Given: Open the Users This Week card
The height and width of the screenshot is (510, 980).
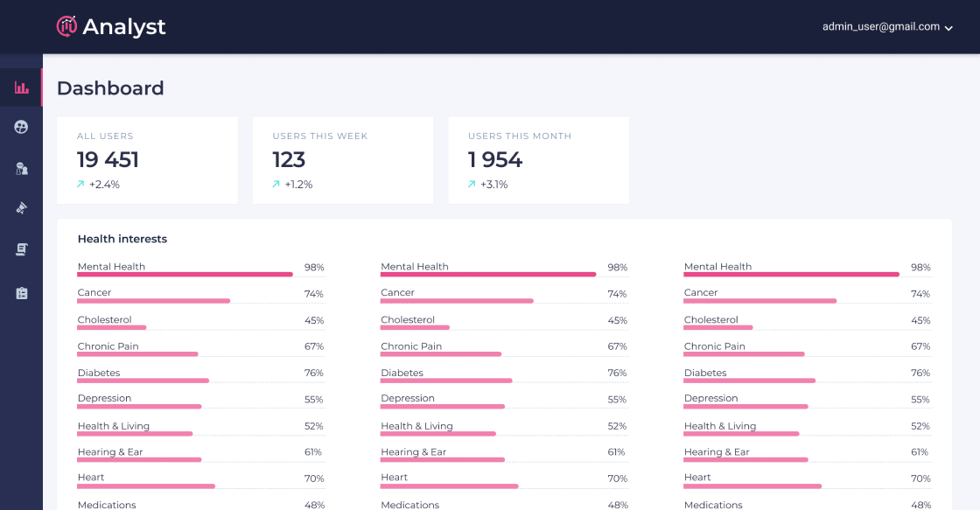Looking at the screenshot, I should 343,160.
